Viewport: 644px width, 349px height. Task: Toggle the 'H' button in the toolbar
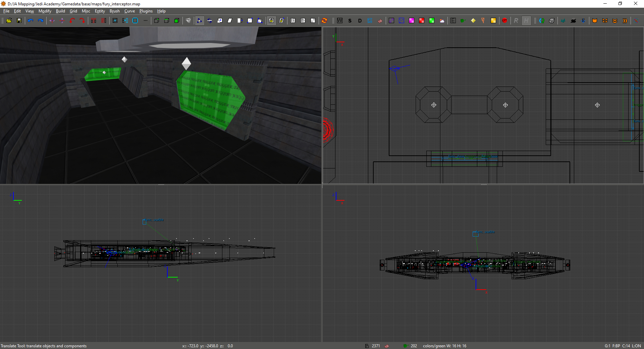(526, 20)
